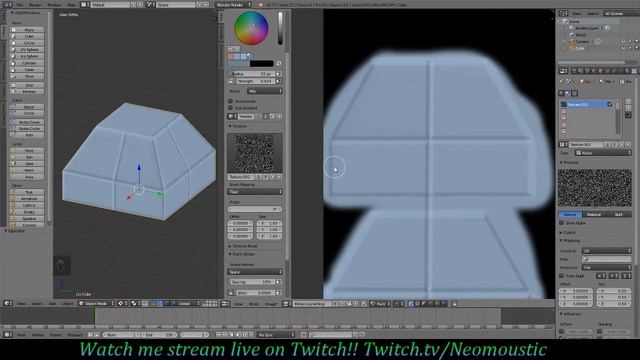The image size is (640, 360).
Task: Add a Nurbs Circle object
Action: tap(27, 129)
